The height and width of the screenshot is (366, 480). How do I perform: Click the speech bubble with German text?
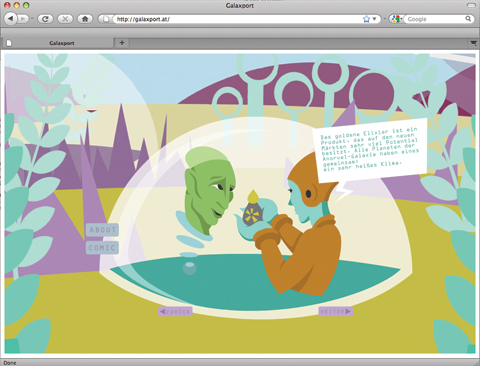[x=370, y=150]
